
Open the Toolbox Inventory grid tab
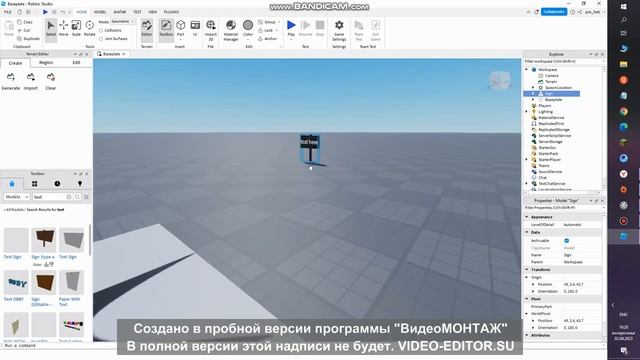35,184
